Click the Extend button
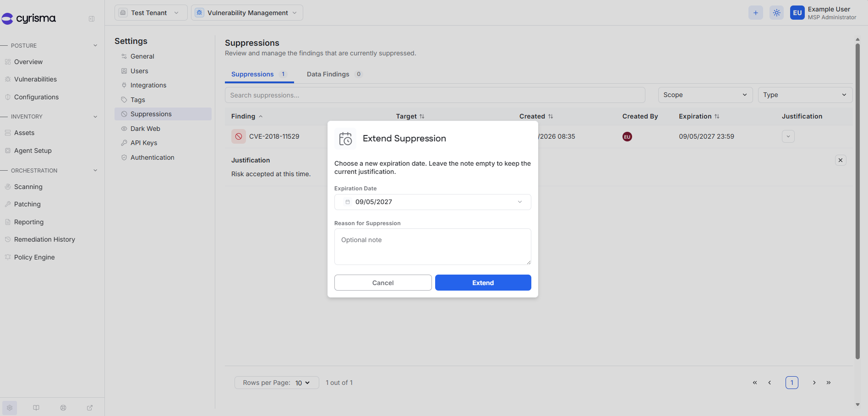The height and width of the screenshot is (416, 868). [x=483, y=283]
